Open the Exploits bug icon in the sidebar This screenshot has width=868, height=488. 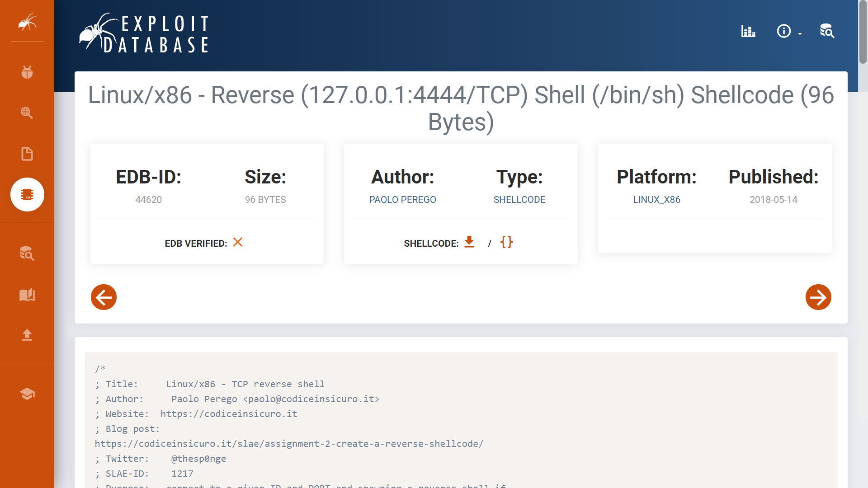pos(27,72)
